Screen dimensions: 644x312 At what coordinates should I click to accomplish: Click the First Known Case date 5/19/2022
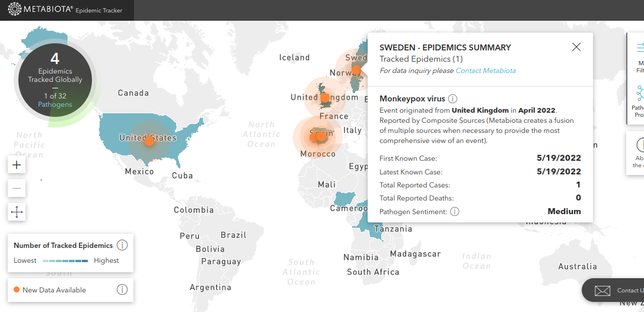click(559, 158)
